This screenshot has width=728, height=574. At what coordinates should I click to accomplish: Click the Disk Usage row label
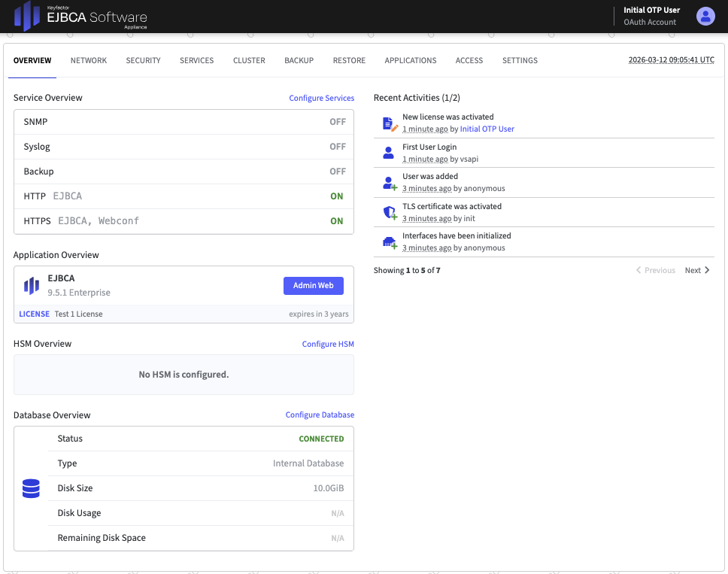pos(79,513)
